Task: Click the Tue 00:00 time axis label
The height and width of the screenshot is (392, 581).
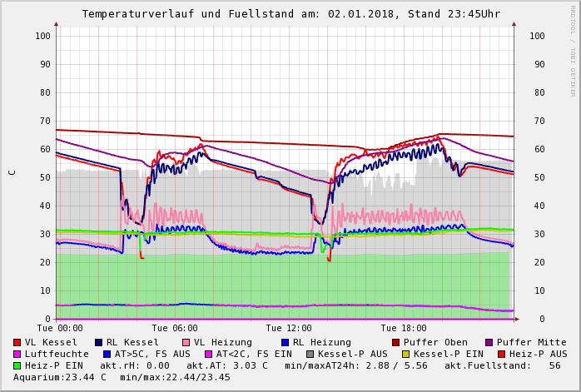Action: 60,329
